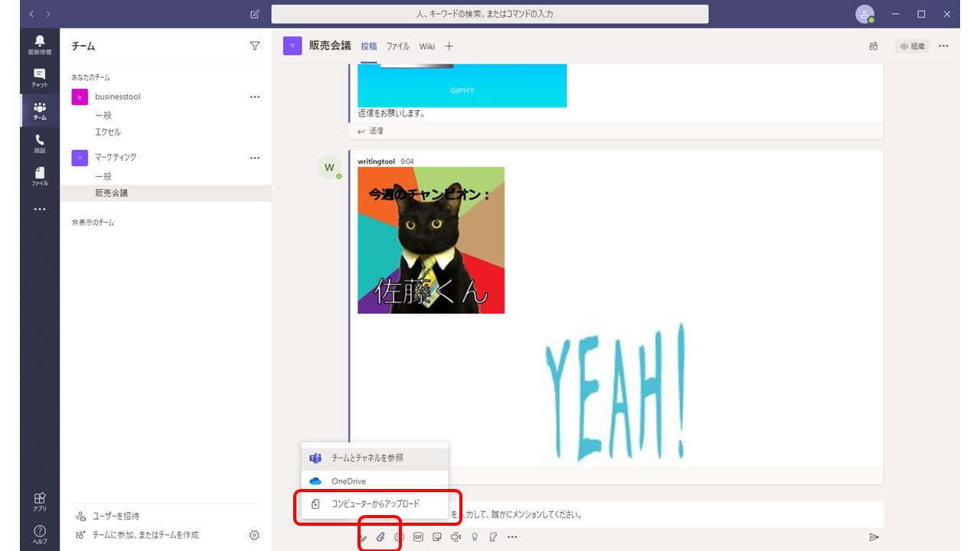Click the new chat compose icon
Image resolution: width=980 pixels, height=551 pixels.
[x=255, y=15]
